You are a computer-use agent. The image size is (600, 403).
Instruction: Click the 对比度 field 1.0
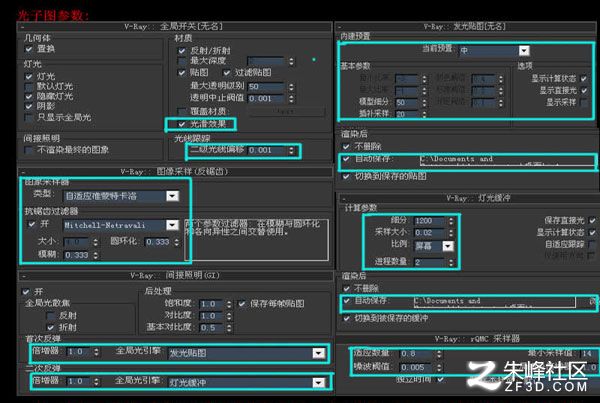tap(211, 316)
